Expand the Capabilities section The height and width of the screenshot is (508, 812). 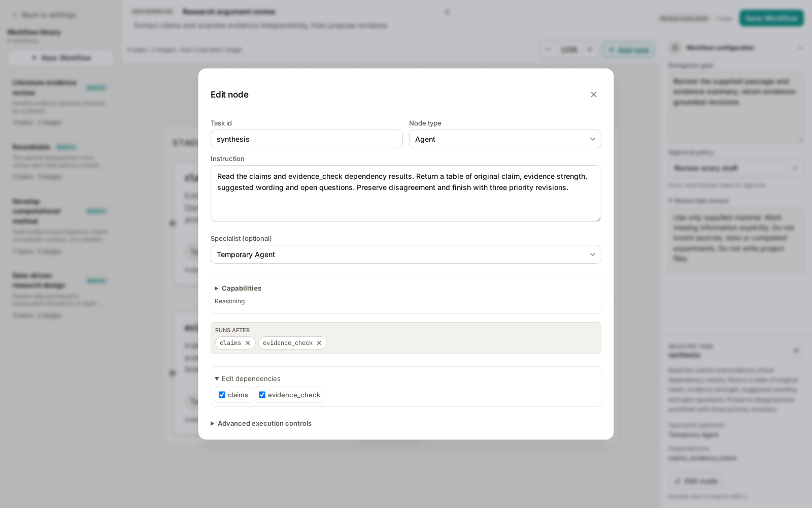tap(238, 288)
